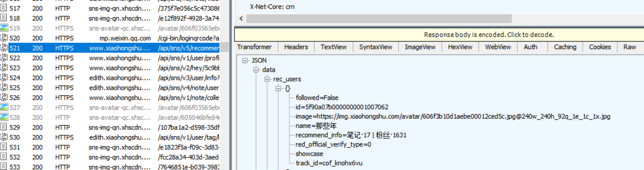644x170 pixels.
Task: Click the image icon of session 519
Action: click(4, 28)
